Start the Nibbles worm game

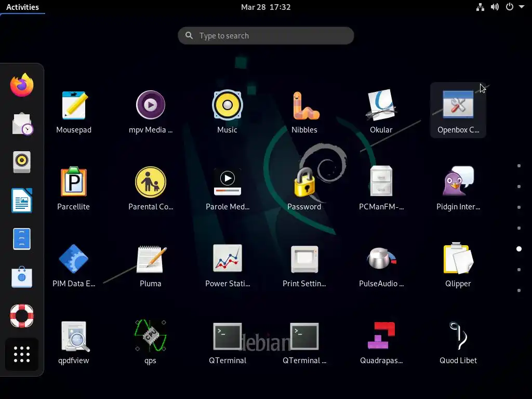[x=304, y=111]
